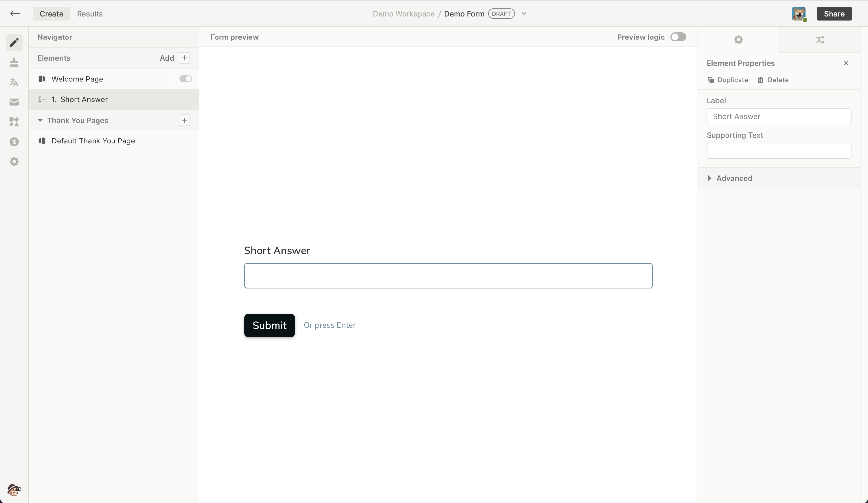Open the envelope email icon in sidebar
The width and height of the screenshot is (868, 503).
(14, 102)
